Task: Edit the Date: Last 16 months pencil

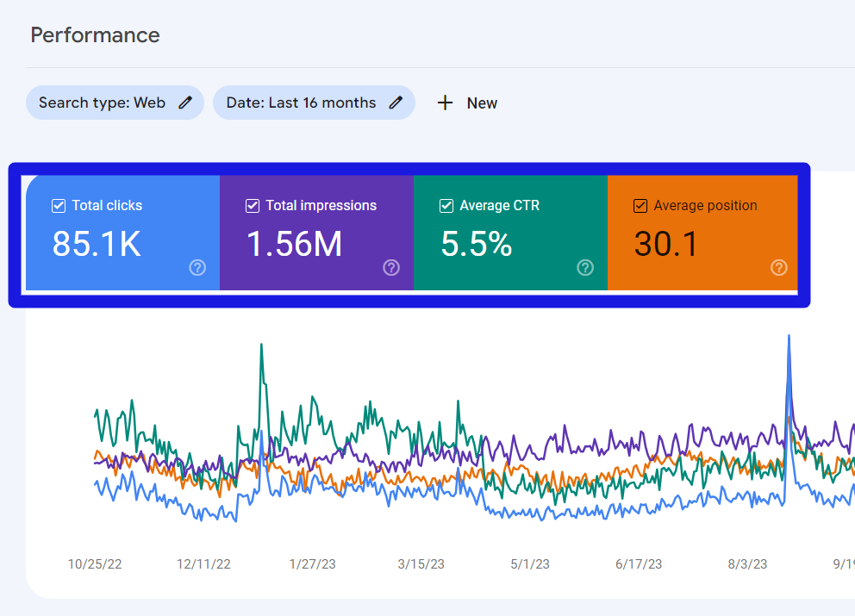Action: (396, 103)
